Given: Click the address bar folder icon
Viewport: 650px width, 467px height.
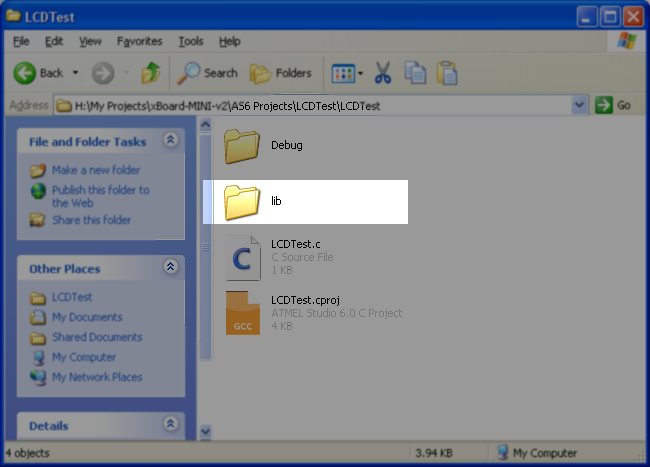Looking at the screenshot, I should pos(63,106).
